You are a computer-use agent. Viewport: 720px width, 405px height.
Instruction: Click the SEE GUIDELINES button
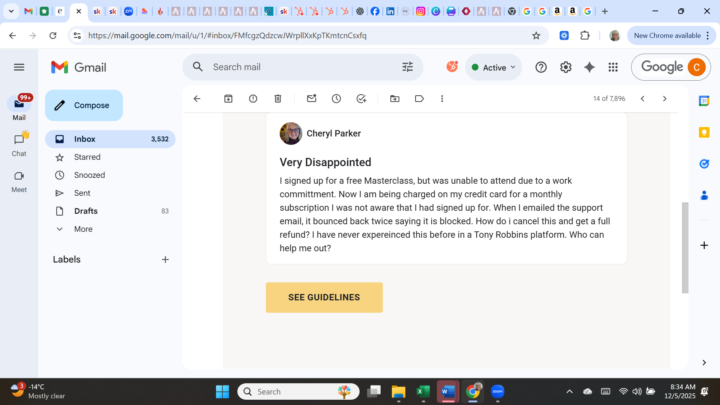pyautogui.click(x=324, y=298)
